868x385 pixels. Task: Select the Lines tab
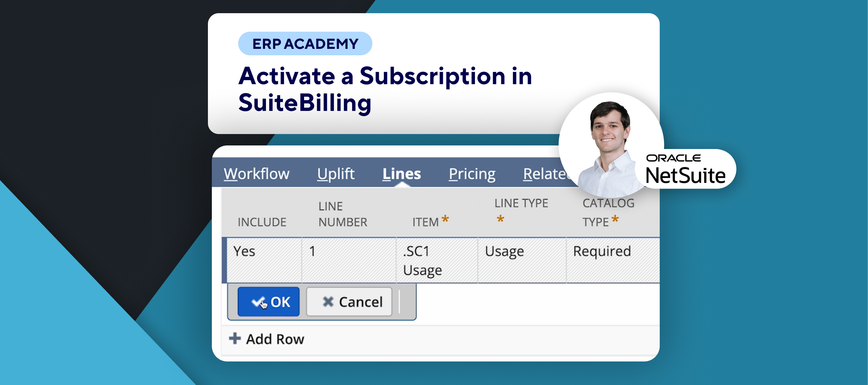(x=402, y=174)
